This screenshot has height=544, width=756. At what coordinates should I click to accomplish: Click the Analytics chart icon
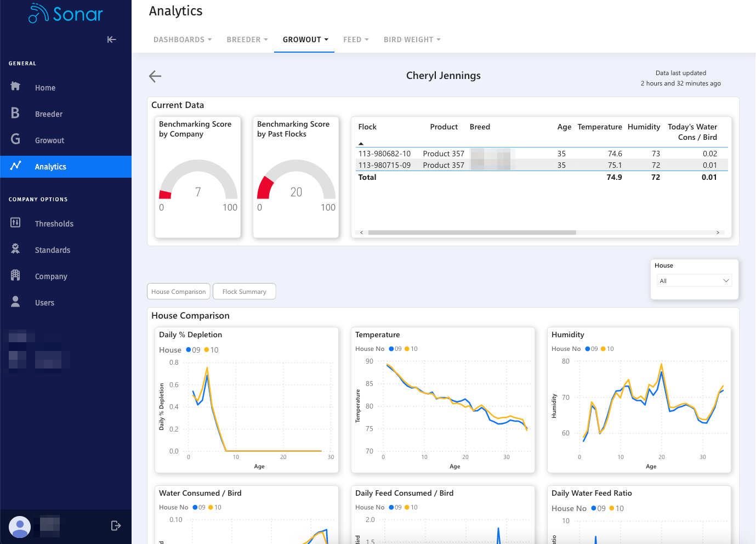[15, 165]
